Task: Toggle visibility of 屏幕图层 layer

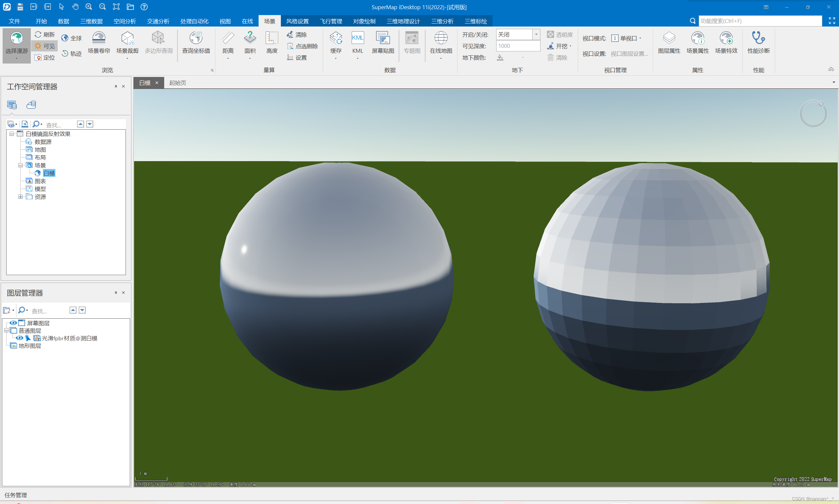Action: click(13, 323)
